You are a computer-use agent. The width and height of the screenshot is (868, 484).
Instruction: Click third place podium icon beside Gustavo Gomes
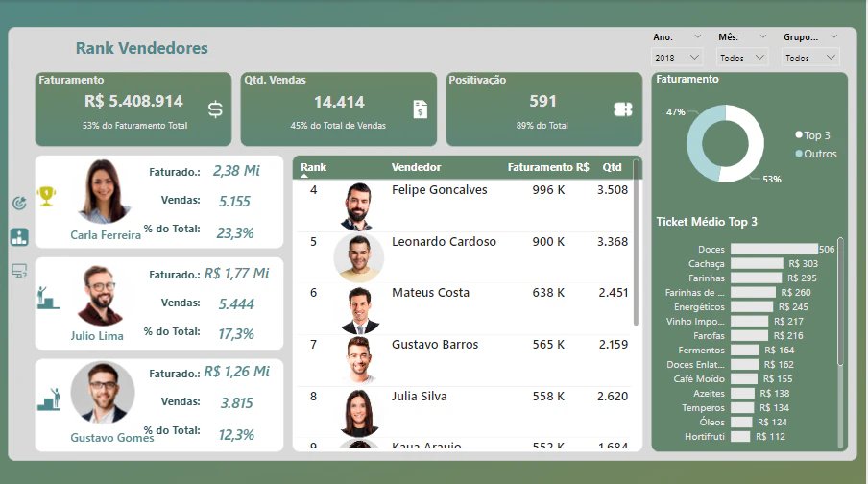coord(49,399)
